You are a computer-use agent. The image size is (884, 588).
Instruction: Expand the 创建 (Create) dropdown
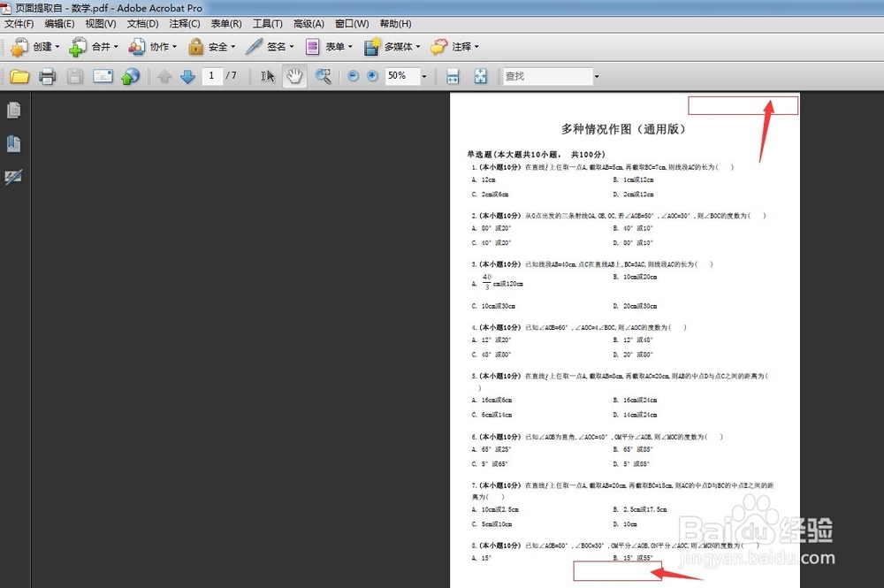click(35, 46)
